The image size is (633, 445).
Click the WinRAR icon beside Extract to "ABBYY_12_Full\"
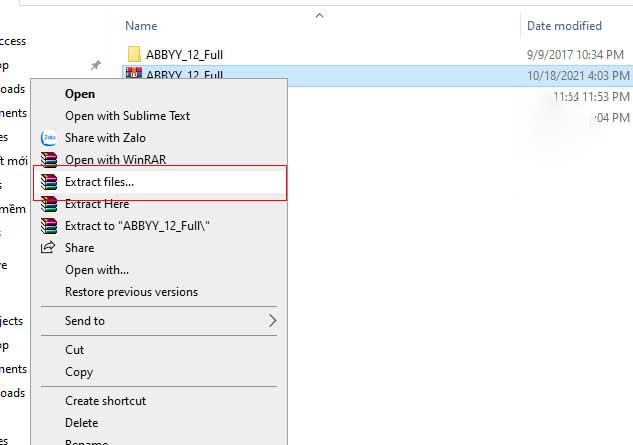[49, 226]
